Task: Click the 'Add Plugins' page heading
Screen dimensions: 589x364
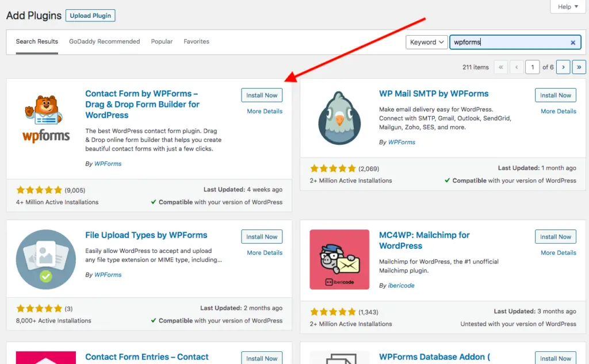Action: (34, 16)
